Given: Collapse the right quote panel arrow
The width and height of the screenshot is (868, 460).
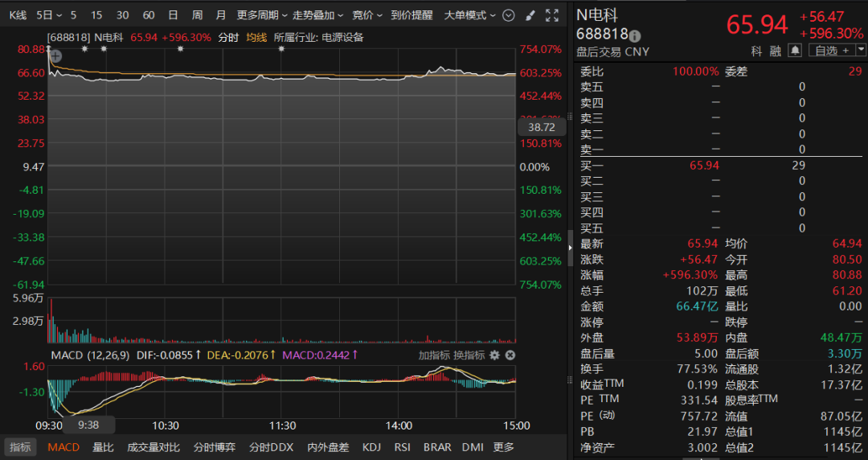Looking at the screenshot, I should point(570,248).
